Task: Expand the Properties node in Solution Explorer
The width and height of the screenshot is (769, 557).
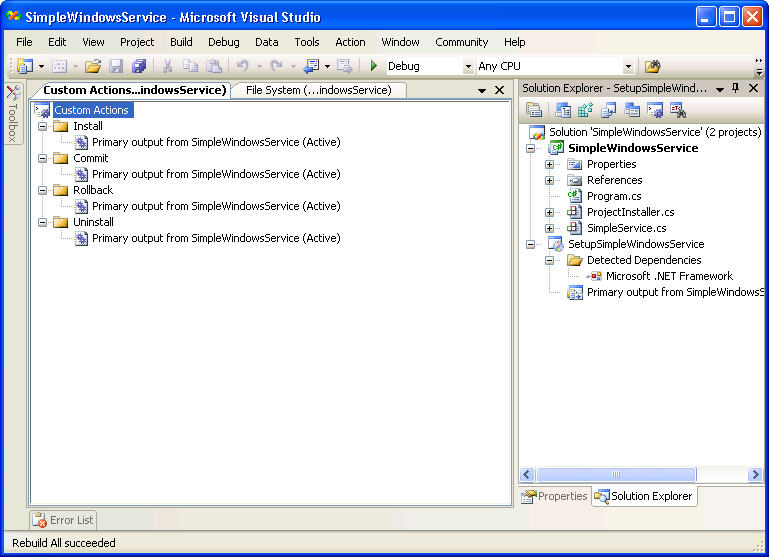Action: [549, 164]
